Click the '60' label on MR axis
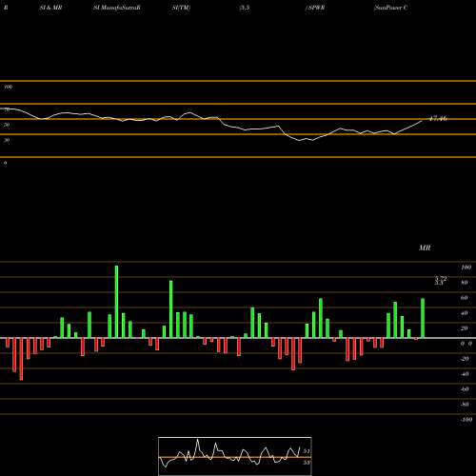The width and height of the screenshot is (476, 476). pos(465,298)
